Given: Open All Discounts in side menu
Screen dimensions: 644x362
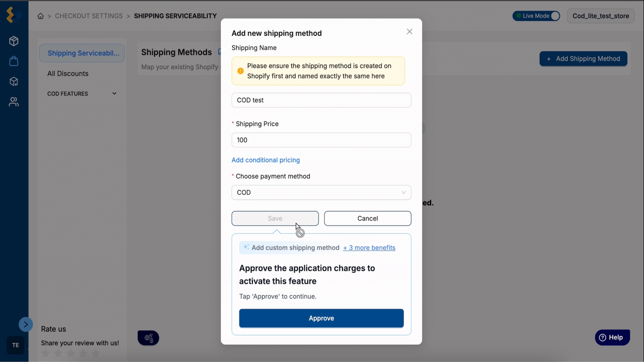Looking at the screenshot, I should pos(68,74).
